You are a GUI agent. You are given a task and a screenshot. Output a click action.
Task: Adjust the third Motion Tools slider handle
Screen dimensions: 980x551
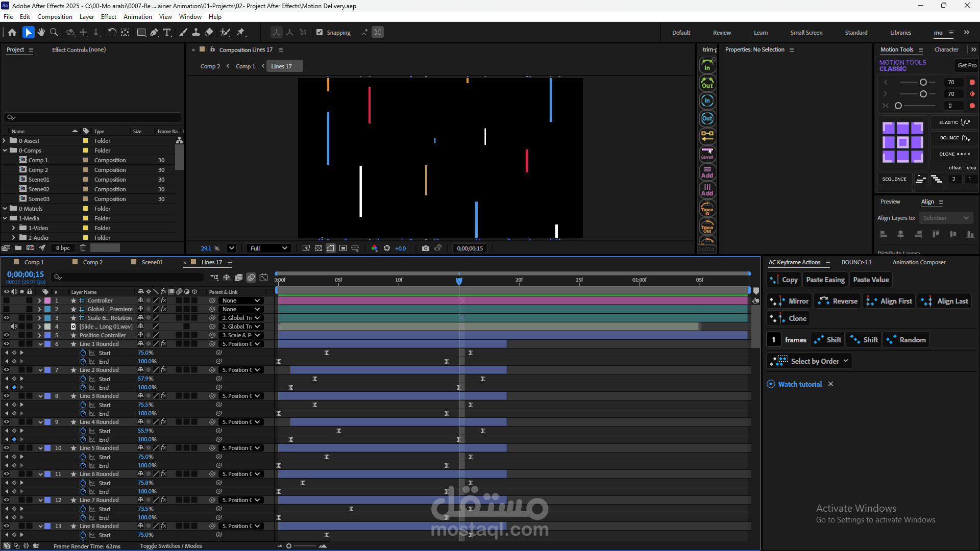[x=898, y=106]
